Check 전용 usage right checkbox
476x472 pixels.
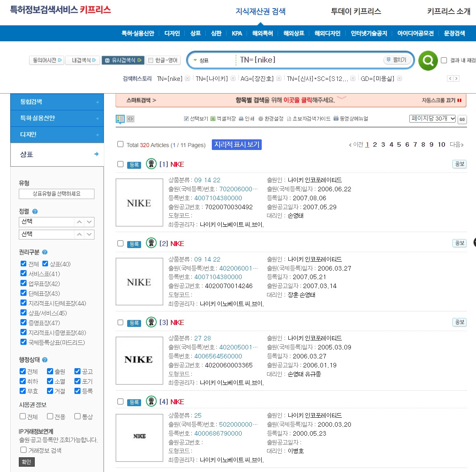pos(50,416)
